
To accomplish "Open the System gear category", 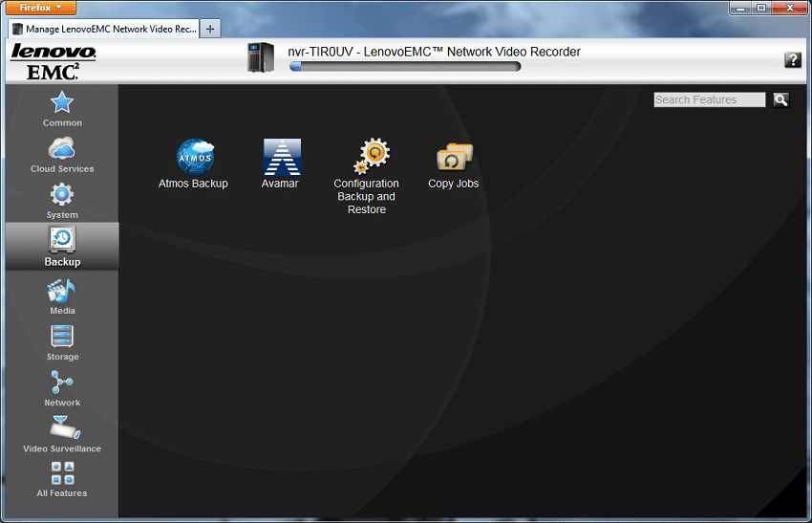I will pos(62,201).
